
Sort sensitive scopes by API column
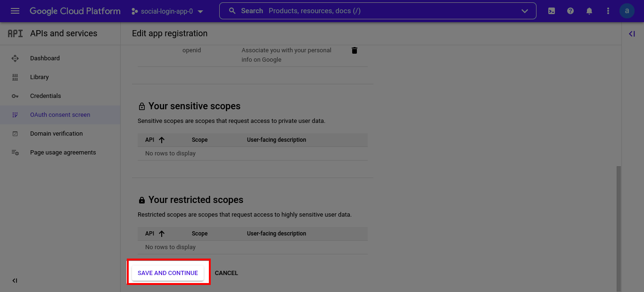(x=155, y=140)
